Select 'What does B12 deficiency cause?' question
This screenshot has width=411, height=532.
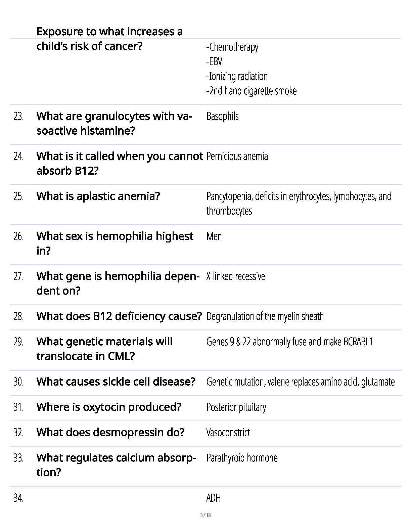[x=119, y=316]
